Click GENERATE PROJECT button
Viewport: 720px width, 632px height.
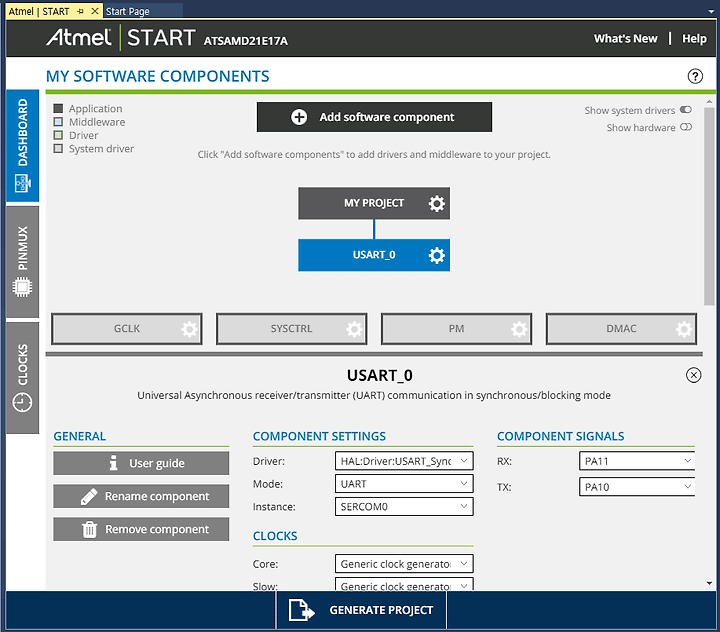click(x=361, y=610)
